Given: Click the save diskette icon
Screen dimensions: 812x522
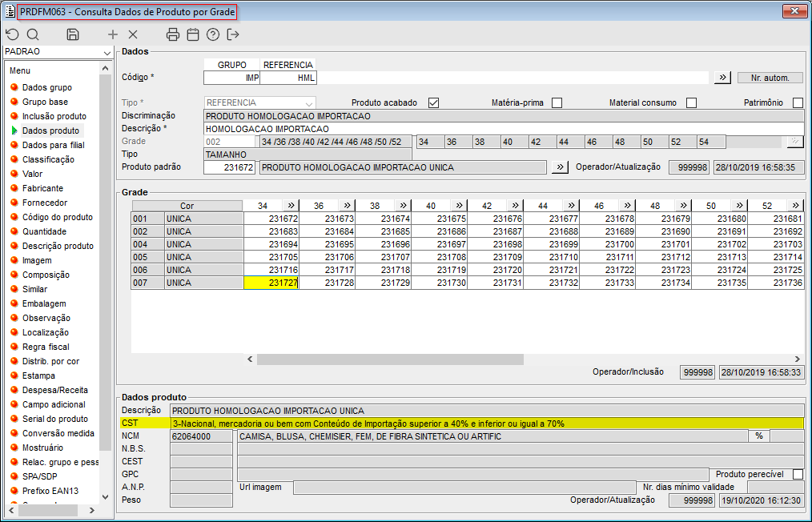Looking at the screenshot, I should [73, 34].
